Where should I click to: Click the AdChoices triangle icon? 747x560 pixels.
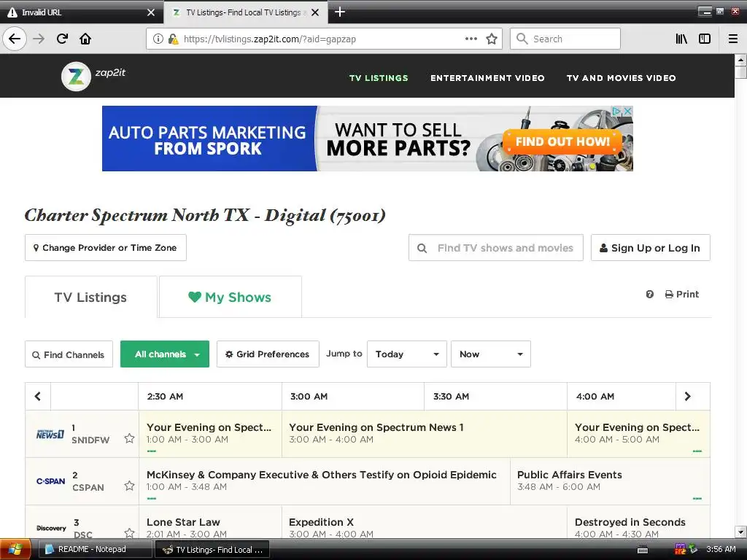pos(616,111)
